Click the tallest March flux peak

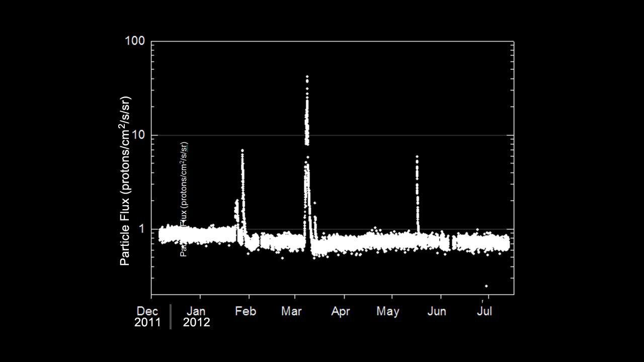click(307, 77)
